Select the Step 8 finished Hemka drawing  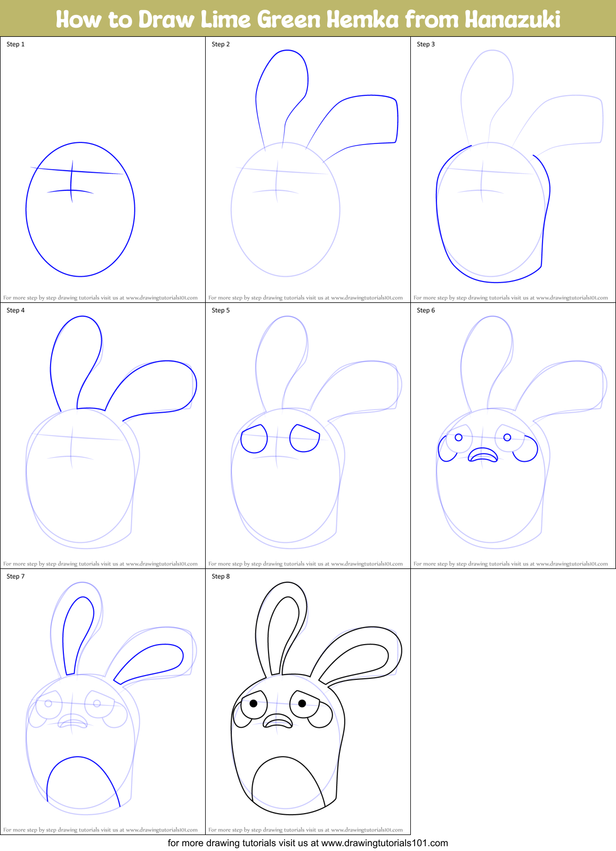pos(316,697)
